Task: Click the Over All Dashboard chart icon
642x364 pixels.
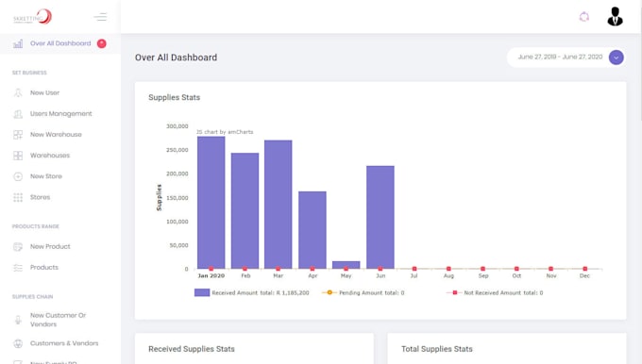Action: [x=18, y=43]
